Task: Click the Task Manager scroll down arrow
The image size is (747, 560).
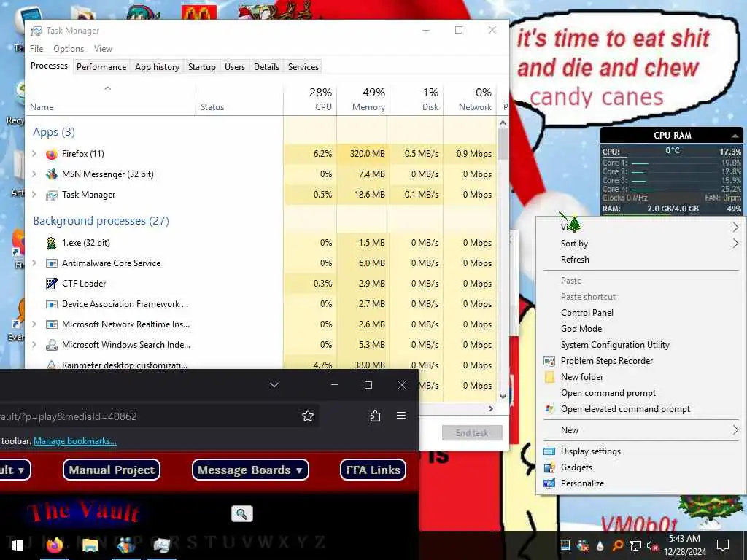Action: pos(503,396)
